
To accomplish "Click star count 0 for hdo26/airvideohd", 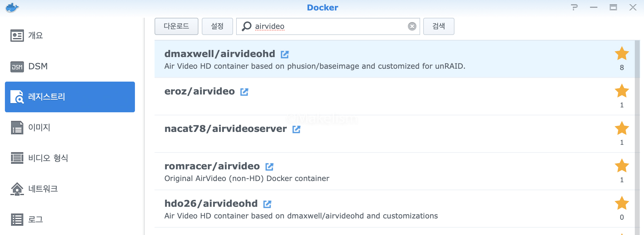I will point(622,217).
